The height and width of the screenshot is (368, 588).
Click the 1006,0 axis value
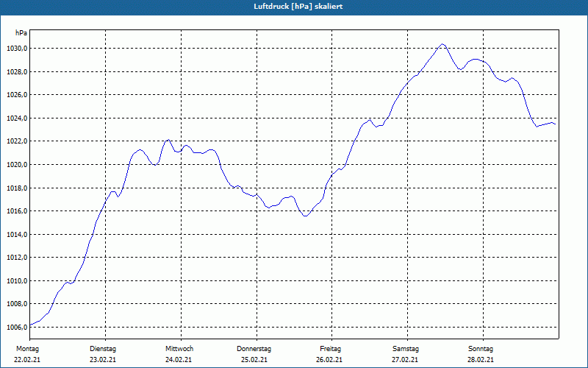(x=17, y=328)
